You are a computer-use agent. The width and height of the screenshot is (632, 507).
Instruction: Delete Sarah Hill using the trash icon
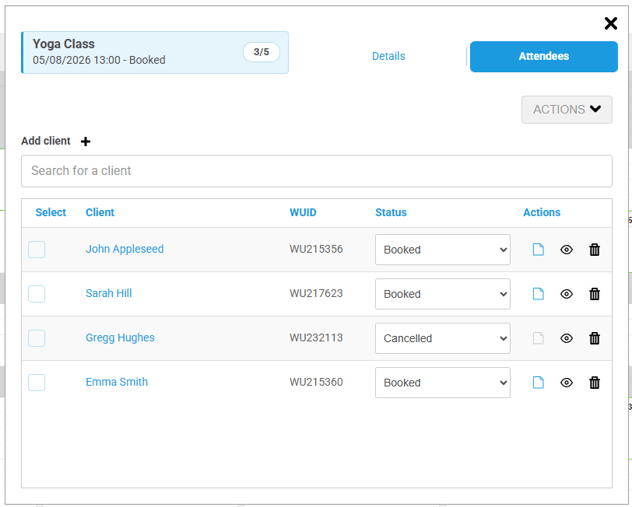595,294
